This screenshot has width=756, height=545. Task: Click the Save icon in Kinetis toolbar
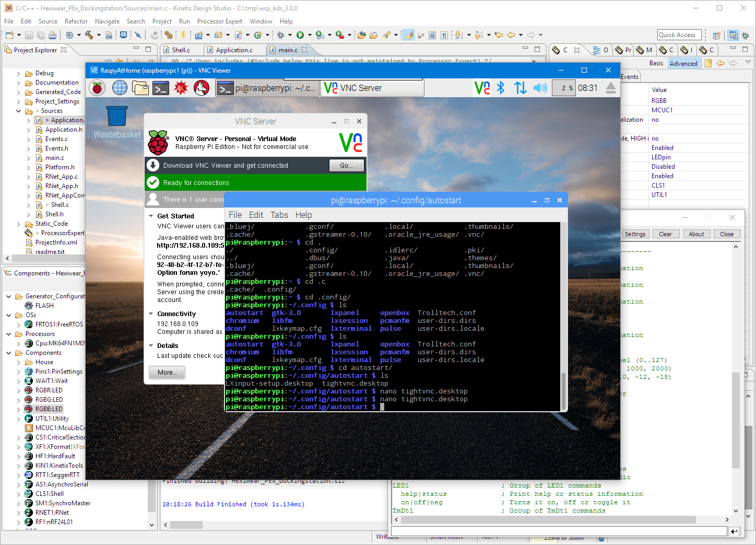tap(29, 35)
